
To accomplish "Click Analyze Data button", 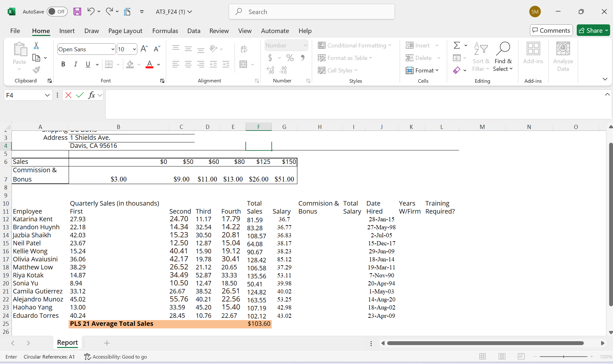I will pyautogui.click(x=563, y=57).
